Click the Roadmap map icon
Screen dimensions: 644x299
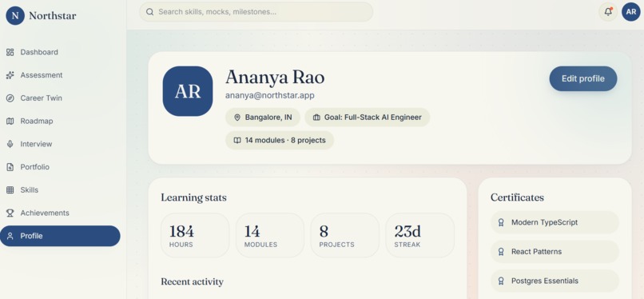pyautogui.click(x=10, y=122)
